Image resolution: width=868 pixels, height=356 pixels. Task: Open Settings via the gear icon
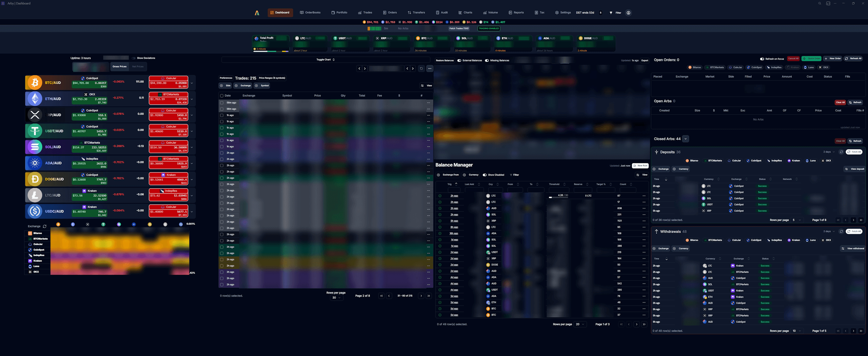[x=556, y=13]
